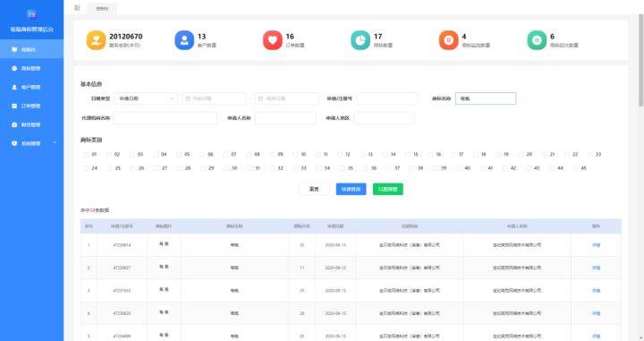Click the red heart icon beside 16

272,40
